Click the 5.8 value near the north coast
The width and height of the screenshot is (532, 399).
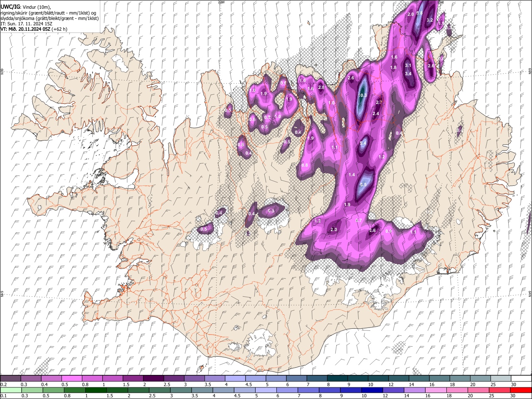(x=419, y=13)
